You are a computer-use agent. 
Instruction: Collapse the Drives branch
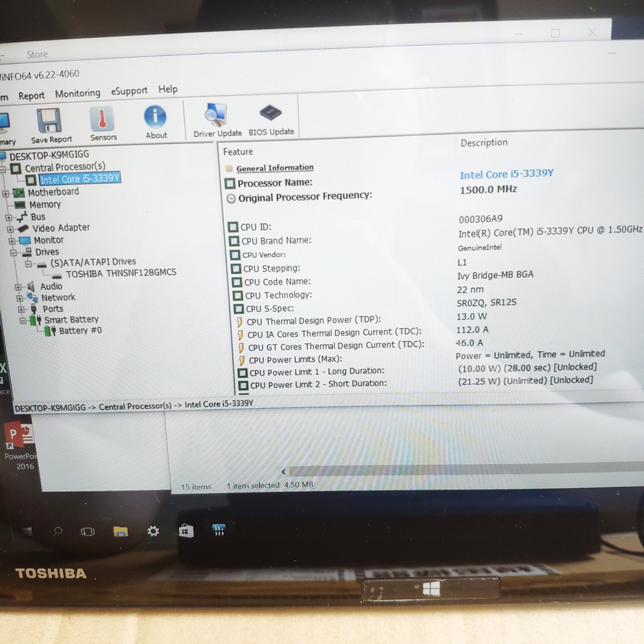point(13,251)
